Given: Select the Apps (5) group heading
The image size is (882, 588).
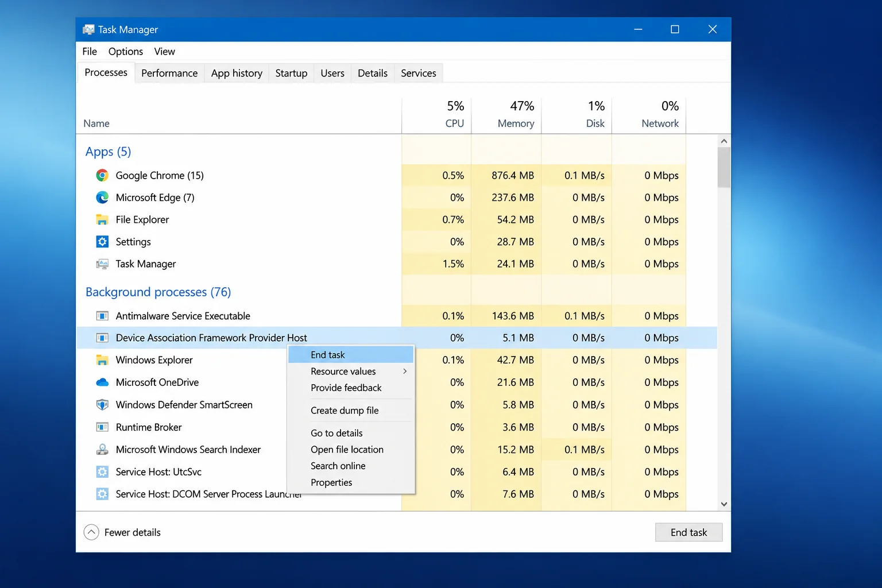Looking at the screenshot, I should [109, 152].
